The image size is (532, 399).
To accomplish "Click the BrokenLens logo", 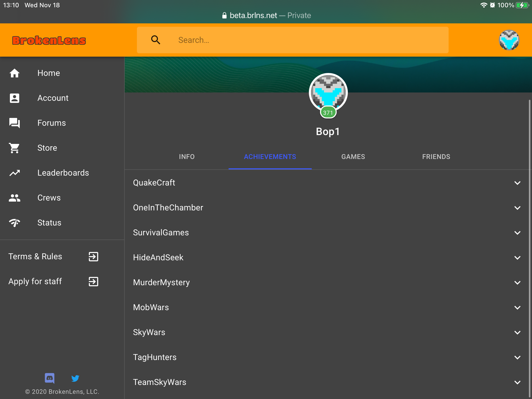I will pos(49,40).
